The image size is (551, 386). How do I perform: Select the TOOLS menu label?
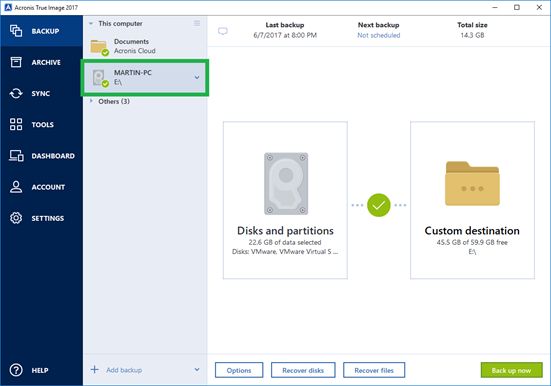pos(43,125)
